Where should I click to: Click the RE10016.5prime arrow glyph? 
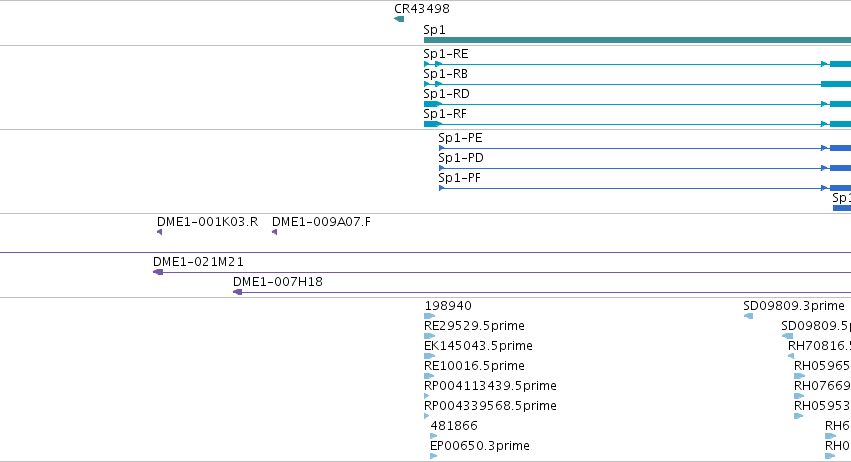(x=429, y=376)
